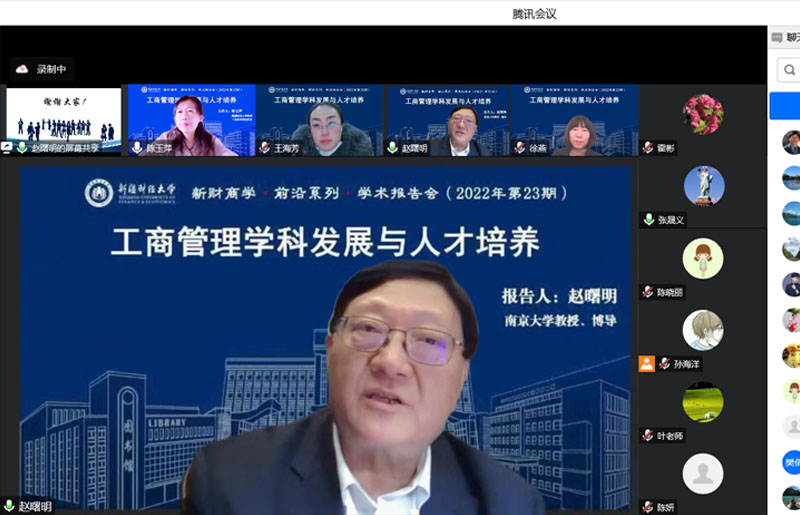Click the screen-share icon on 赵曙明的屏幕共享 thumbnail
This screenshot has width=800, height=515.
coord(8,147)
